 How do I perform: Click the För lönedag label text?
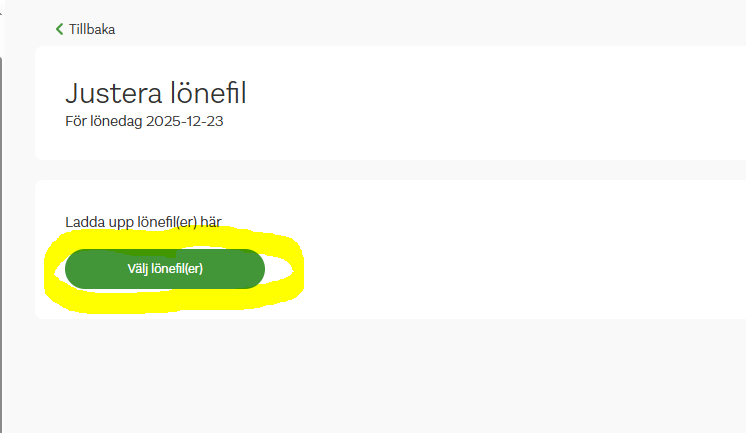pos(107,121)
